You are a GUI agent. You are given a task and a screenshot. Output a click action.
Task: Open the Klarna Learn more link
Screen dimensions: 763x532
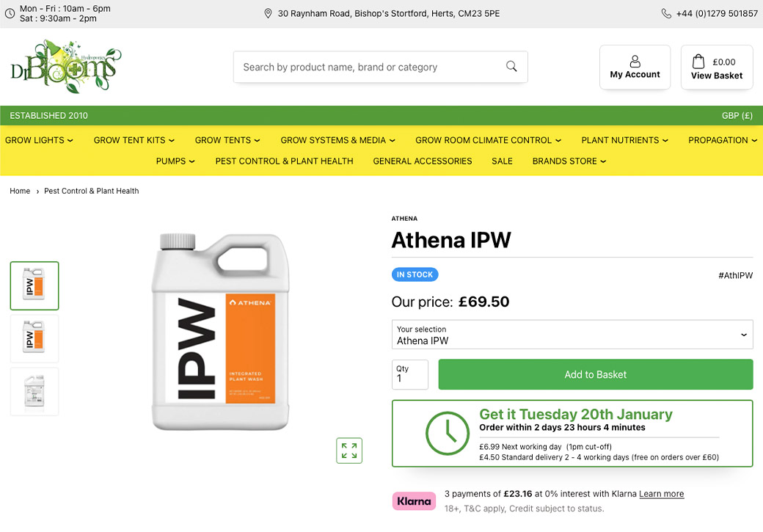661,494
